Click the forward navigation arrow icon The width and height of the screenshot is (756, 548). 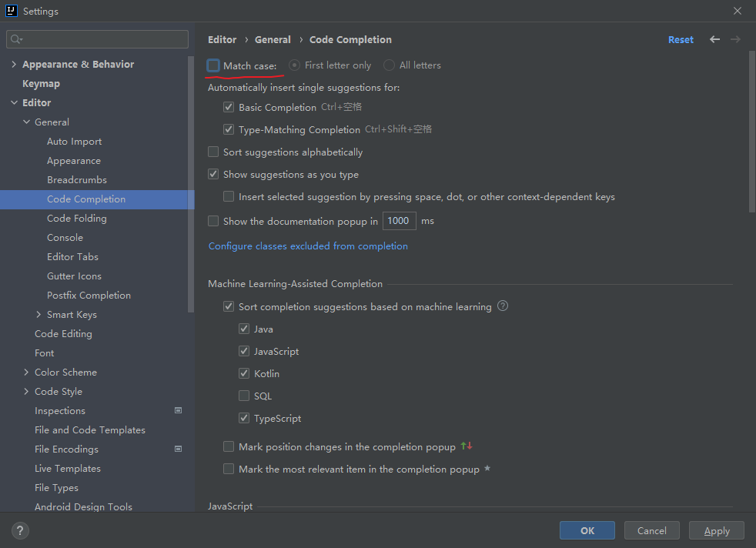tap(736, 39)
